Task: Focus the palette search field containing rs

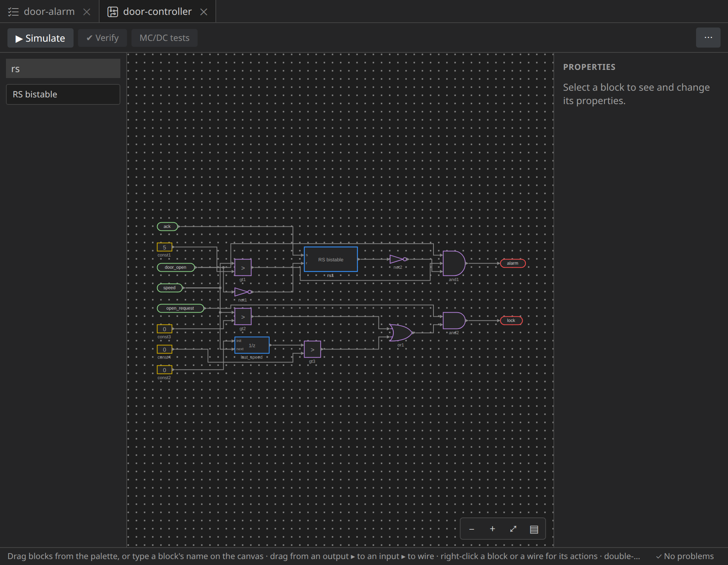Action: coord(63,69)
